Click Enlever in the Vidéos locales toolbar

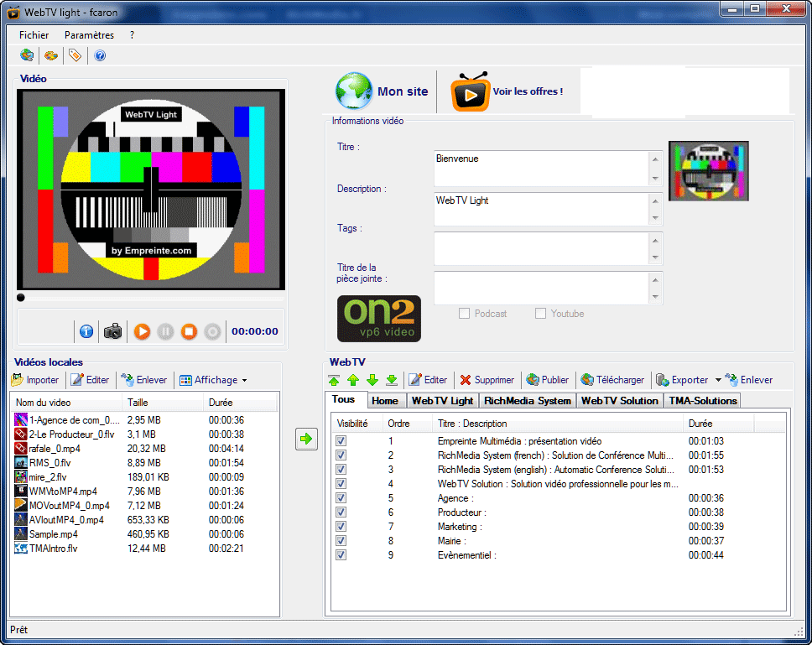click(x=144, y=380)
